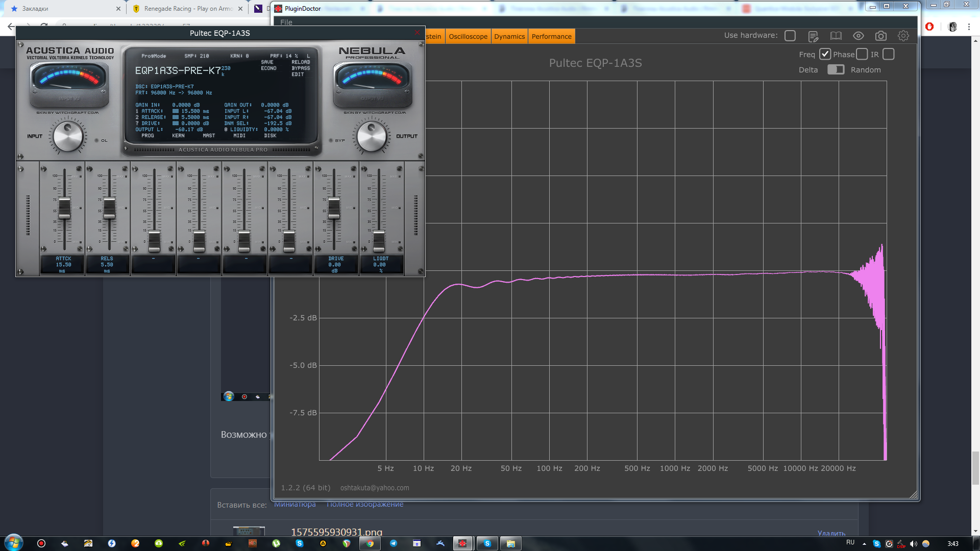Enable the Use hardware checkbox
The height and width of the screenshot is (551, 980).
[x=790, y=36]
